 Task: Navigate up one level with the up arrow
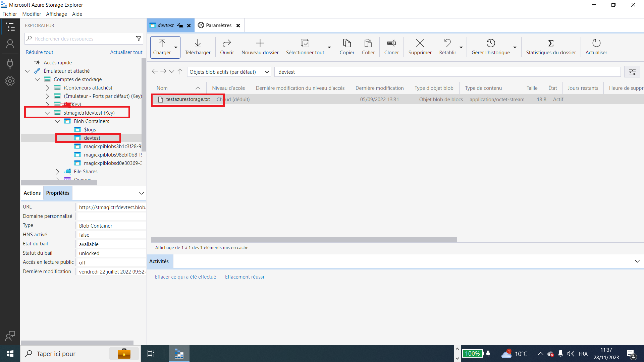pos(180,71)
